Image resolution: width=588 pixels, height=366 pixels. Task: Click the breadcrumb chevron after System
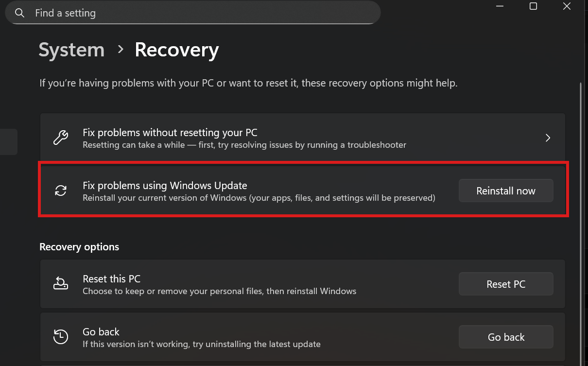coord(121,49)
